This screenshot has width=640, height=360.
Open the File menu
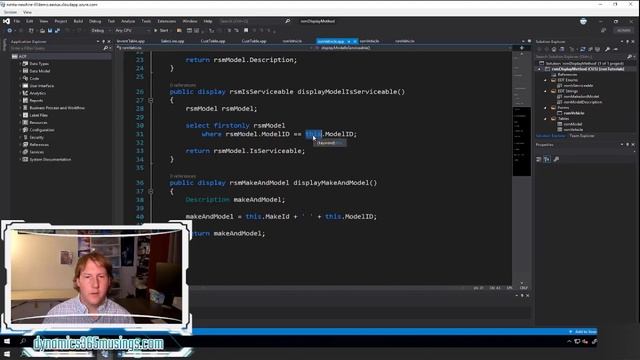17,21
